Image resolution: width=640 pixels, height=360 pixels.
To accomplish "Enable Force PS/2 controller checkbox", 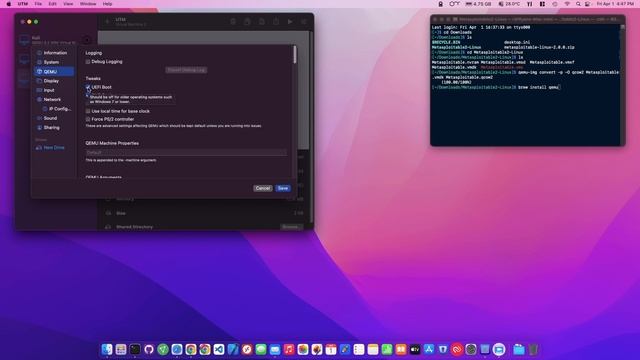I will tap(88, 119).
